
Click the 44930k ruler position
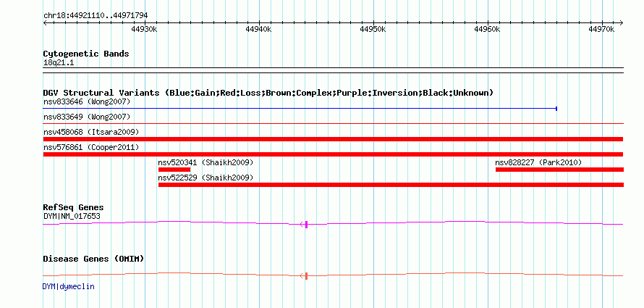pos(144,29)
